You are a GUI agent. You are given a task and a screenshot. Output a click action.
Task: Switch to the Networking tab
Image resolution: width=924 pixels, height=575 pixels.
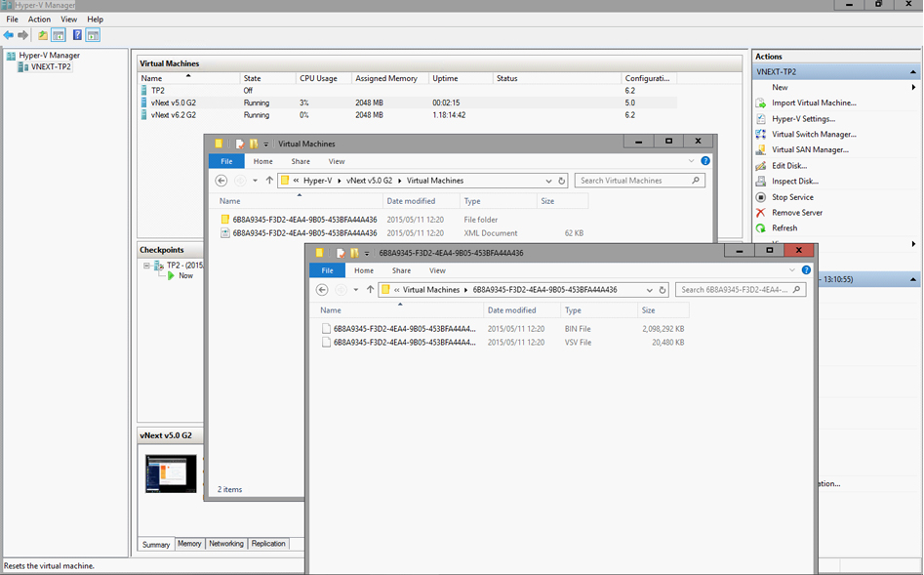[225, 544]
